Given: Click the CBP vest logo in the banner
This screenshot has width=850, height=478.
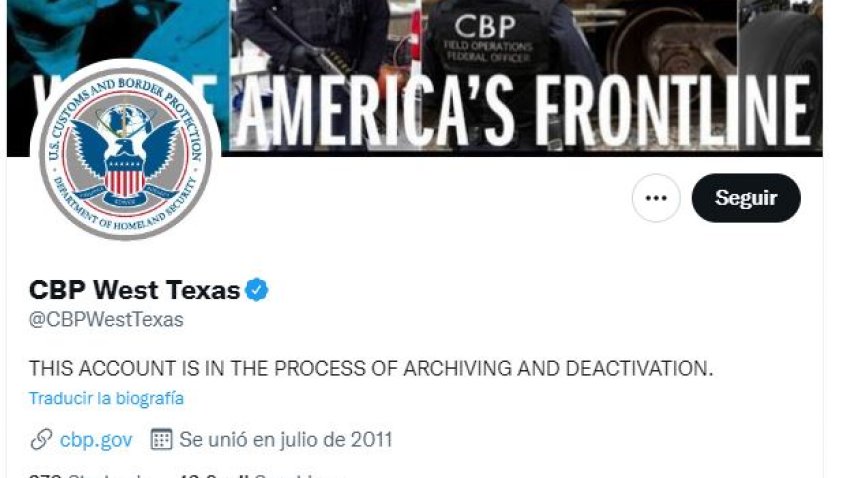Looking at the screenshot, I should click(485, 27).
